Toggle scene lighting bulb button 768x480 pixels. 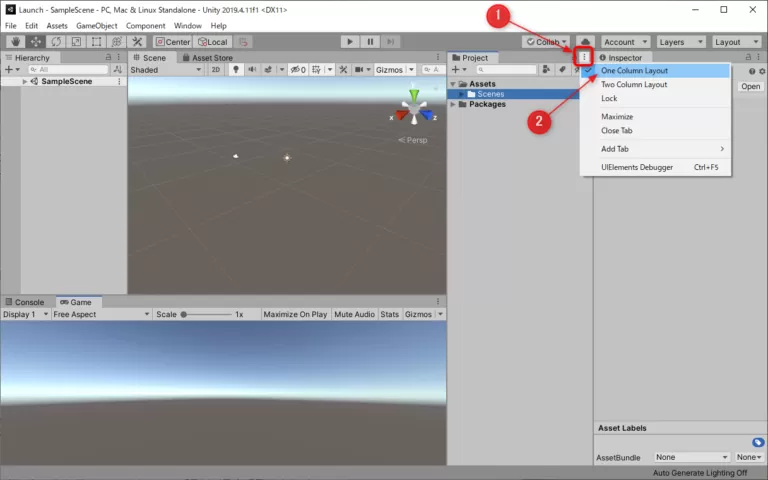[x=236, y=70]
